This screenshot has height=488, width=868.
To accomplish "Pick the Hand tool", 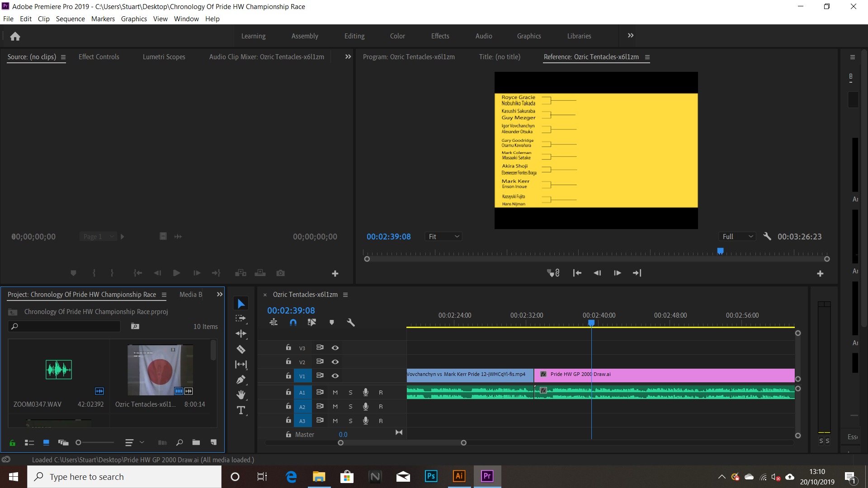I will click(241, 394).
